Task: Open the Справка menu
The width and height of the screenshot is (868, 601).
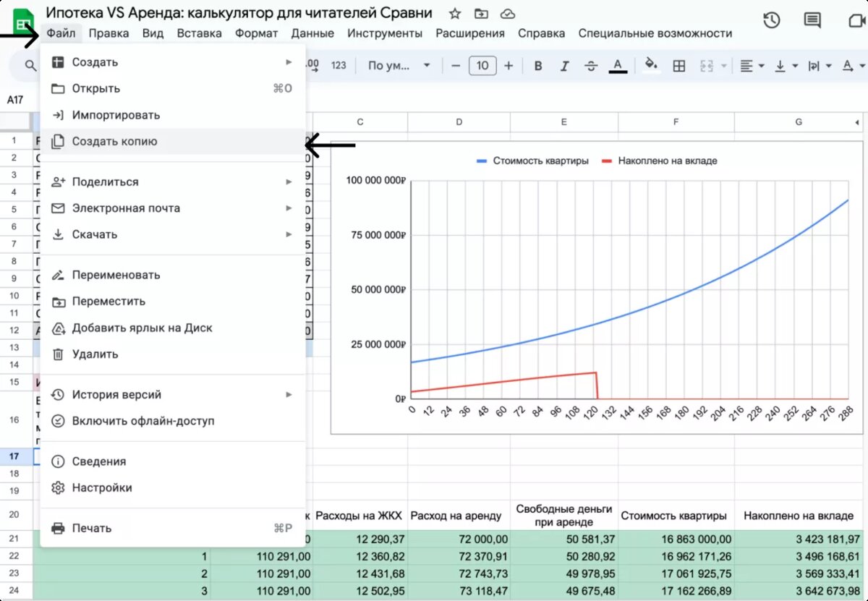Action: click(x=541, y=33)
